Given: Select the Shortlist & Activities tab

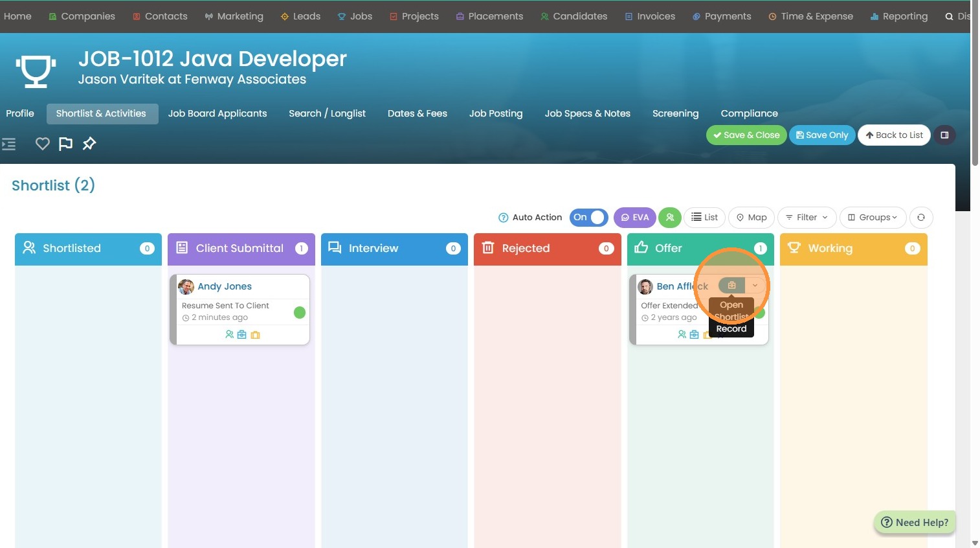Looking at the screenshot, I should [x=101, y=113].
